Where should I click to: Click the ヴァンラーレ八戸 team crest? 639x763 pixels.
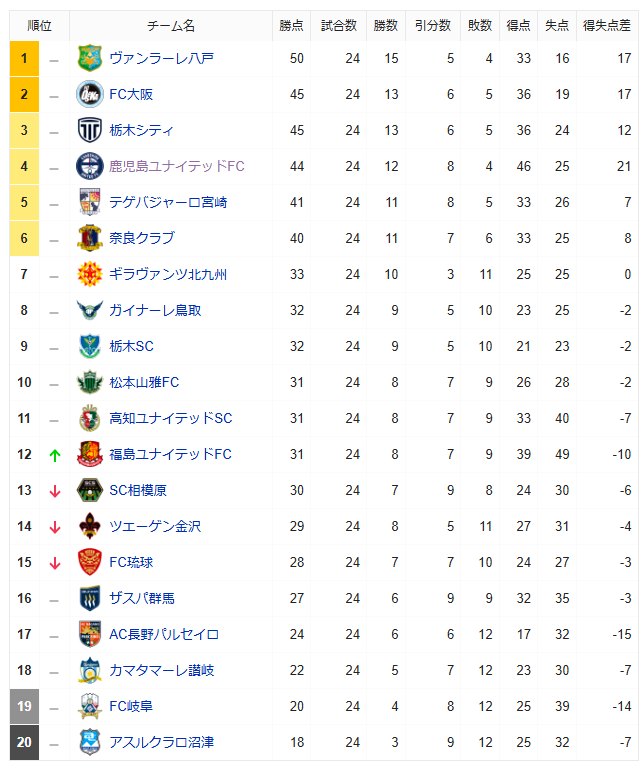coord(90,58)
